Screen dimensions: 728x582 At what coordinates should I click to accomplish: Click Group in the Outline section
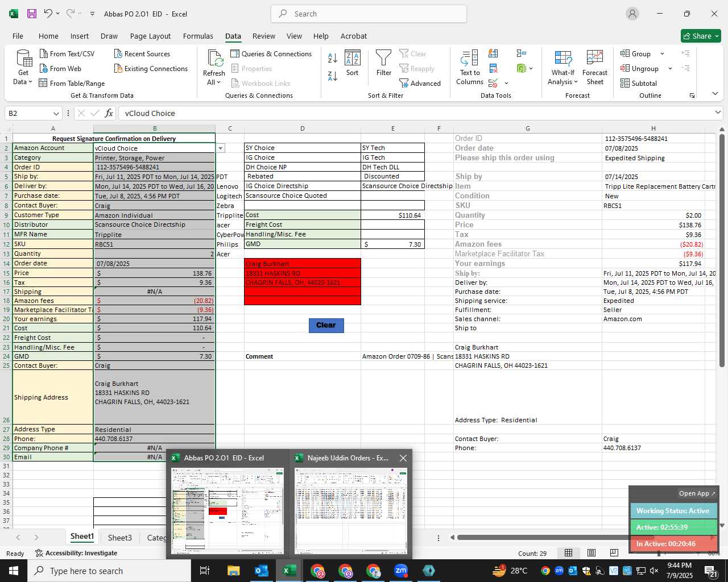click(x=636, y=53)
